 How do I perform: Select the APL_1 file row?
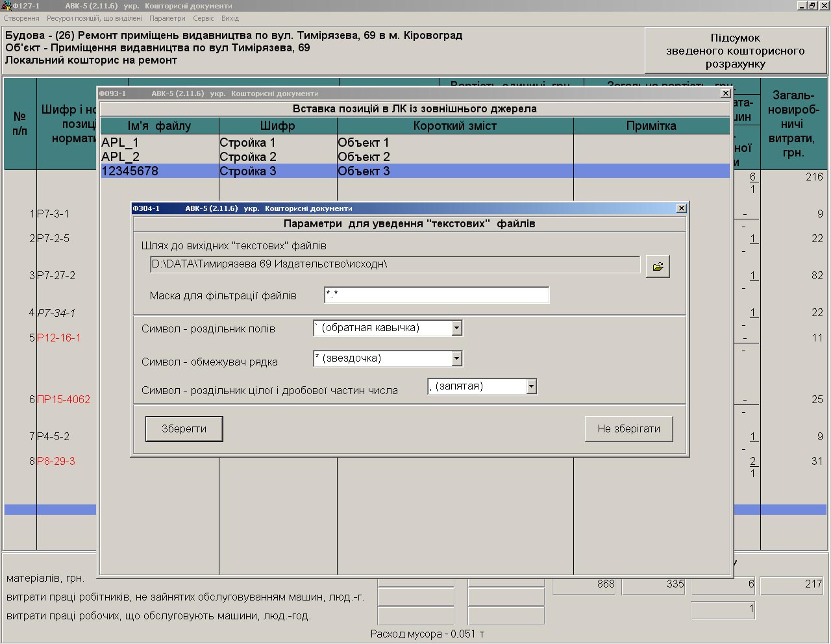[120, 143]
